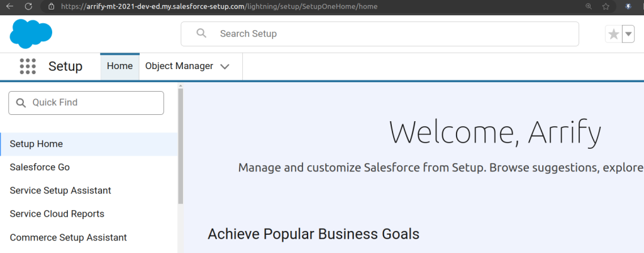Viewport: 644px width, 253px height.
Task: Click the favorites star icon
Action: tap(613, 35)
